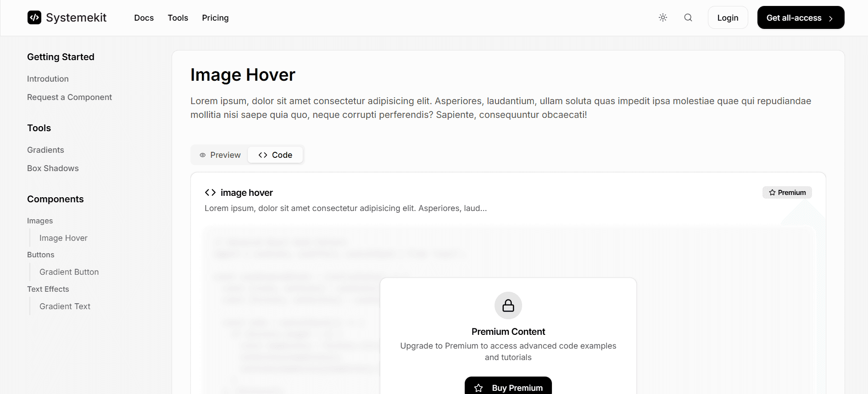Select Gradient Text in sidebar
This screenshot has height=394, width=868.
65,306
